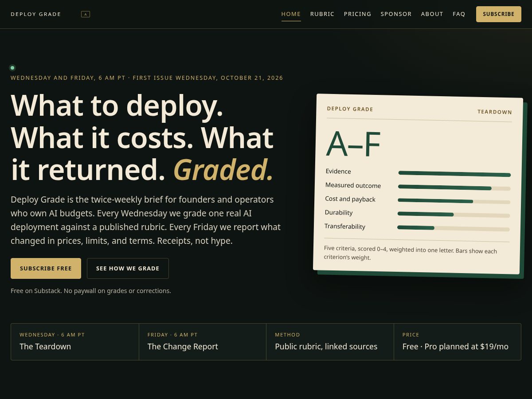Click the Subscribe button in header
The width and height of the screenshot is (532, 399).
(498, 14)
